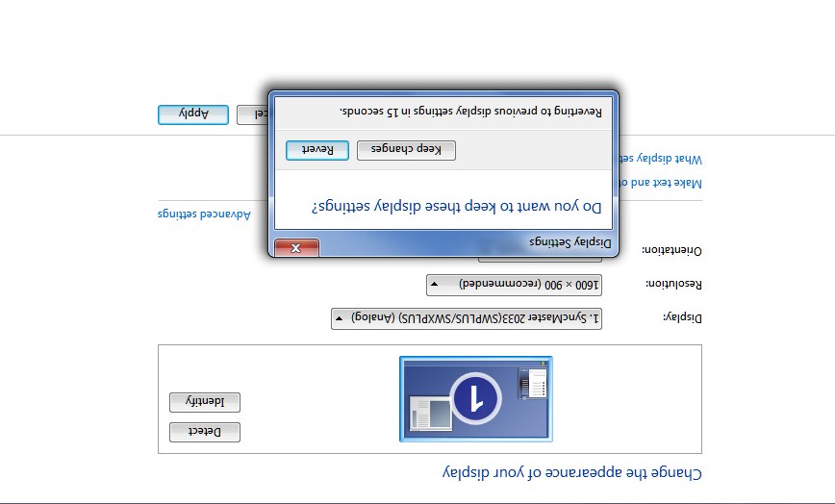Close the Display Settings dialog
The image size is (835, 504).
pos(296,247)
